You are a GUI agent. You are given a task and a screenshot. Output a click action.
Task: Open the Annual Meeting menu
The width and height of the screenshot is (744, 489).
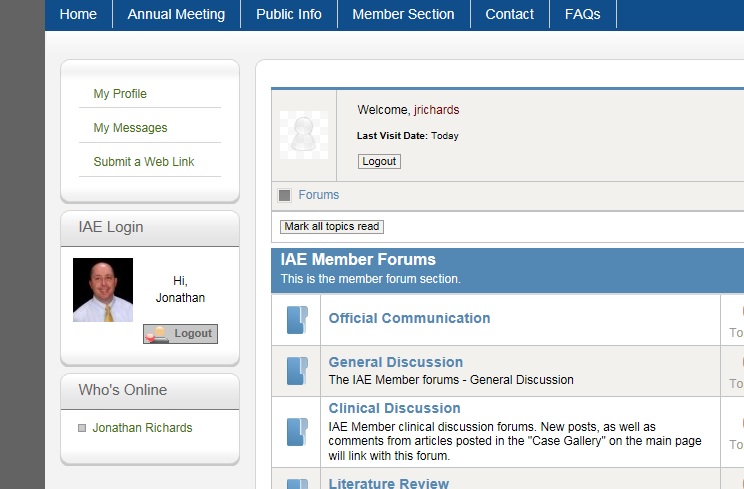(176, 14)
